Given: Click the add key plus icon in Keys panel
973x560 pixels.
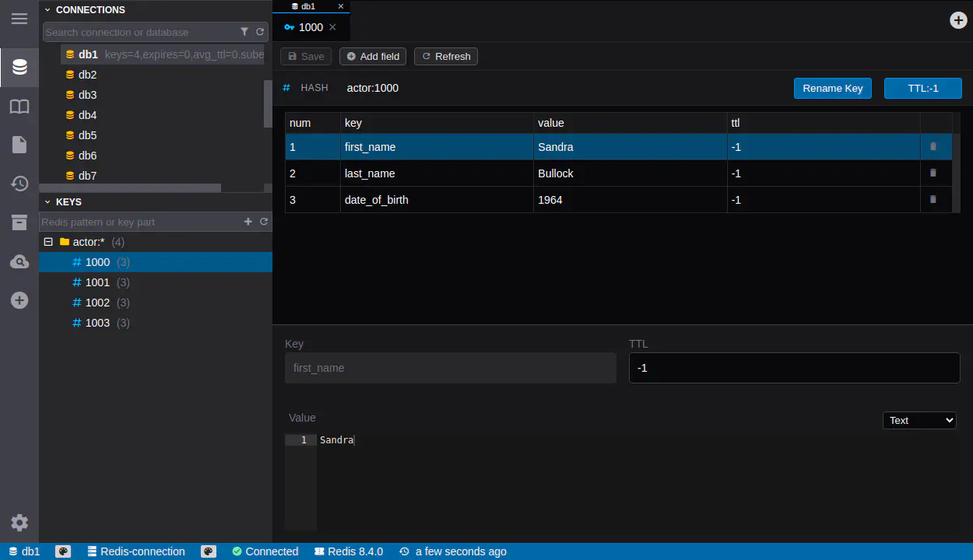Looking at the screenshot, I should pos(248,222).
